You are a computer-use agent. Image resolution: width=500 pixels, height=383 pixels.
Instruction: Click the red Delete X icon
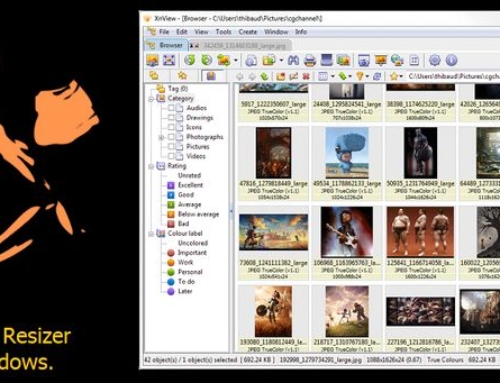coord(306,76)
